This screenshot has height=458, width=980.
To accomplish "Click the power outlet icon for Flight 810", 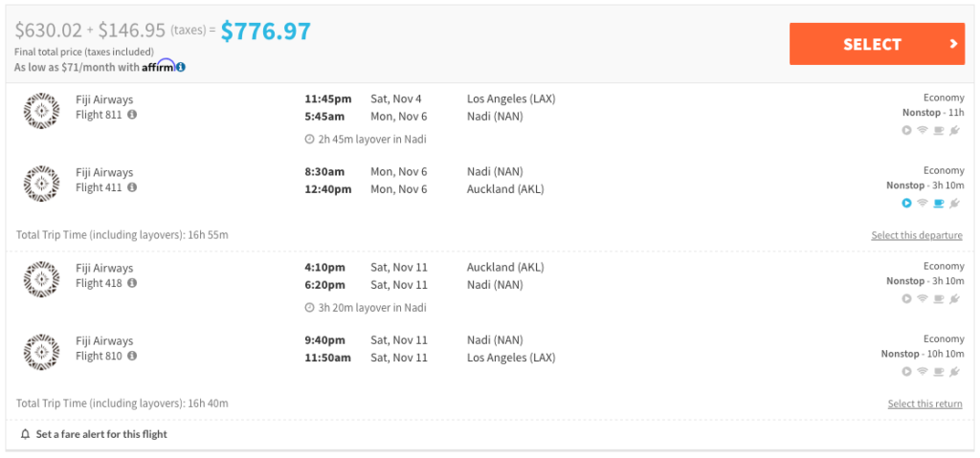I will coord(954,371).
